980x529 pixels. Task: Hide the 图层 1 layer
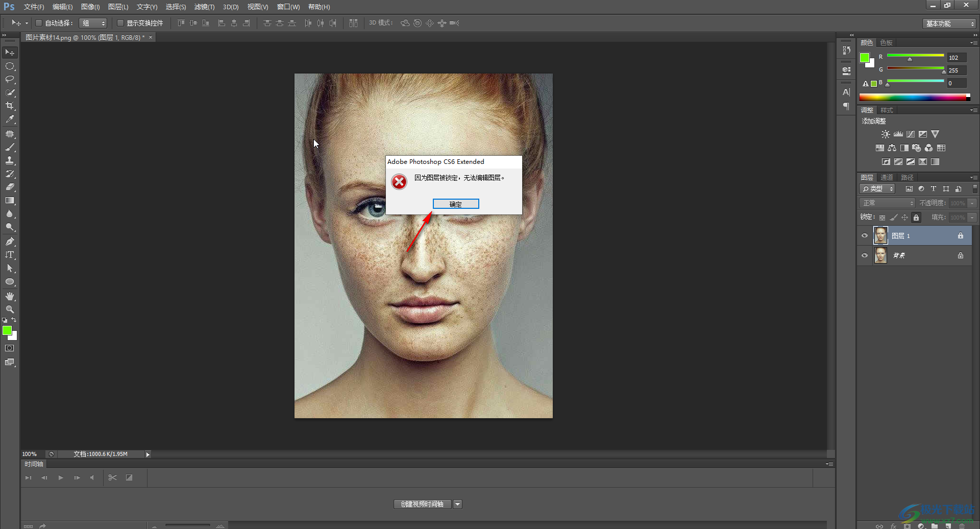coord(865,236)
